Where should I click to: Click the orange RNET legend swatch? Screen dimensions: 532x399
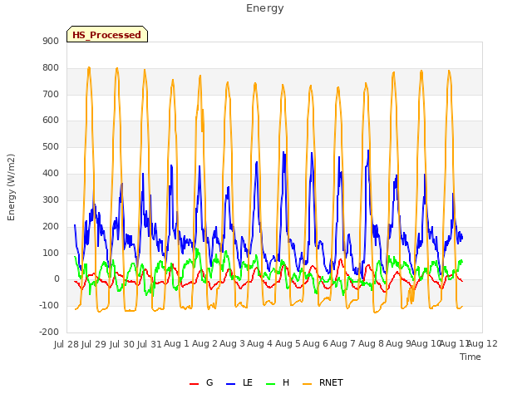(307, 384)
